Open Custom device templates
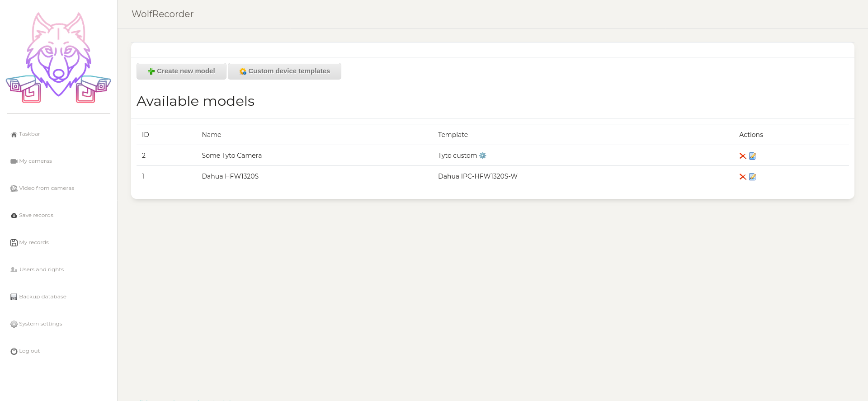The height and width of the screenshot is (401, 868). (x=284, y=71)
